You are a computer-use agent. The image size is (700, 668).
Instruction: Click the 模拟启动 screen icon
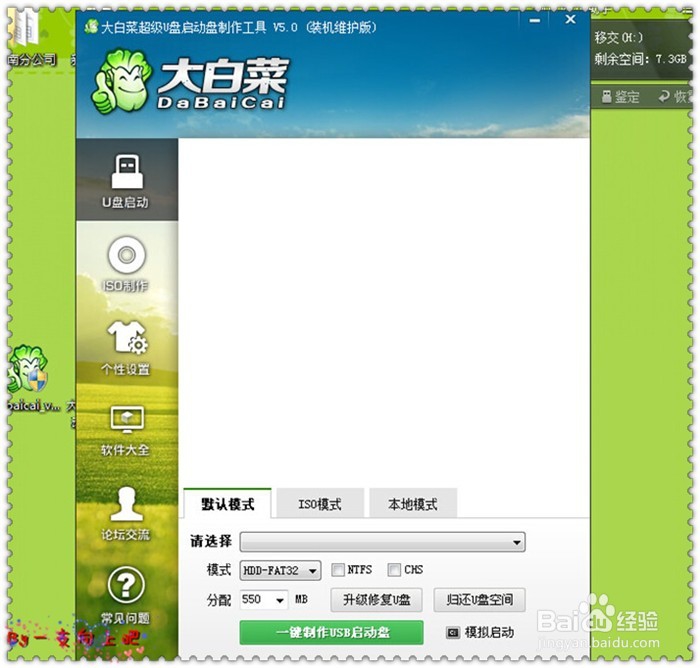(x=453, y=633)
